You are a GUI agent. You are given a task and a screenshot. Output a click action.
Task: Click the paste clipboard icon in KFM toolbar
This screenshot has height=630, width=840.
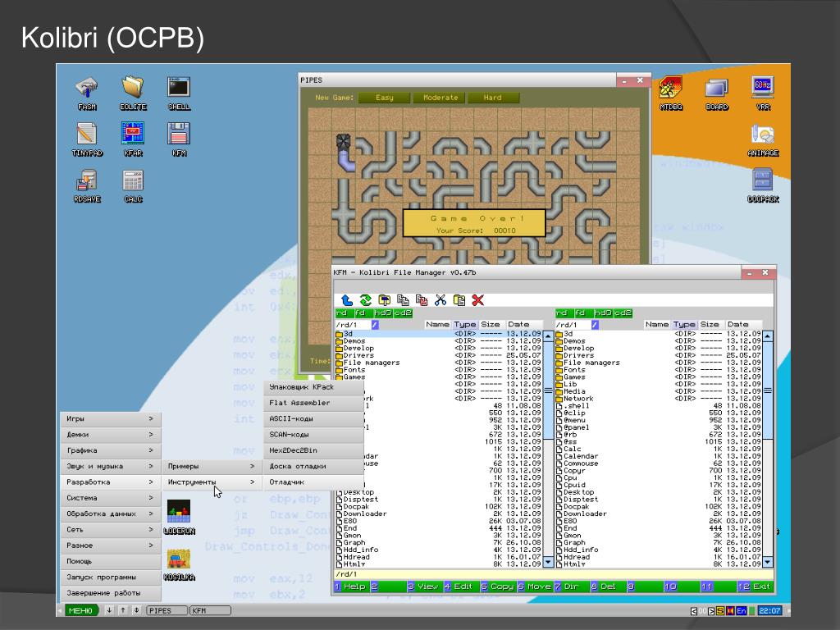tap(459, 300)
